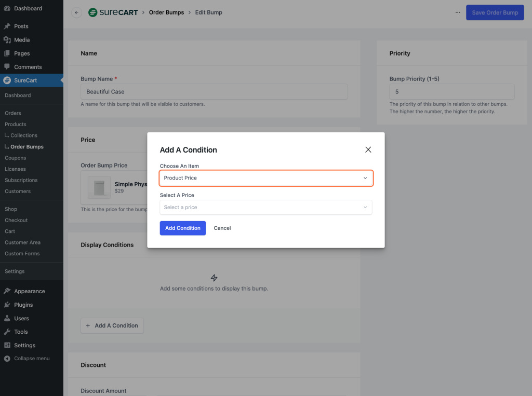Open the Choose An Item dropdown
This screenshot has height=396, width=532.
(266, 178)
